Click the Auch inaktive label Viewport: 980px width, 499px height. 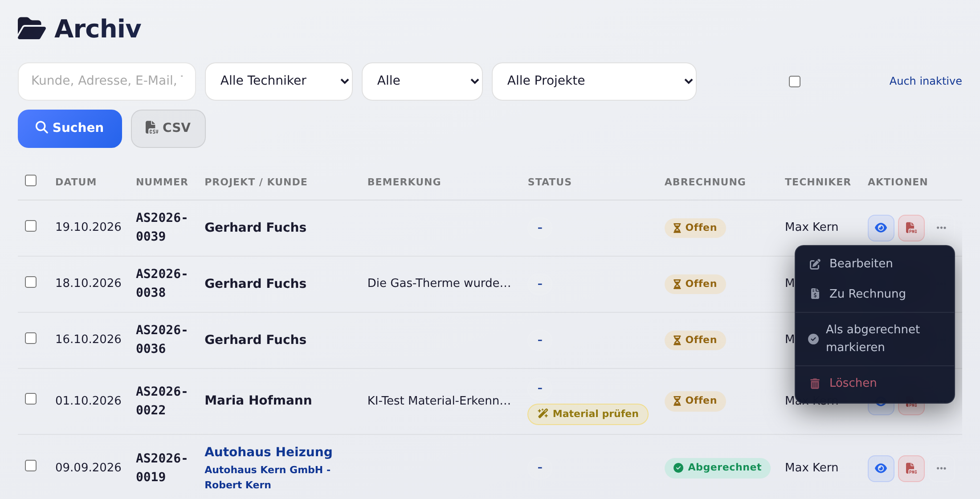click(x=926, y=81)
